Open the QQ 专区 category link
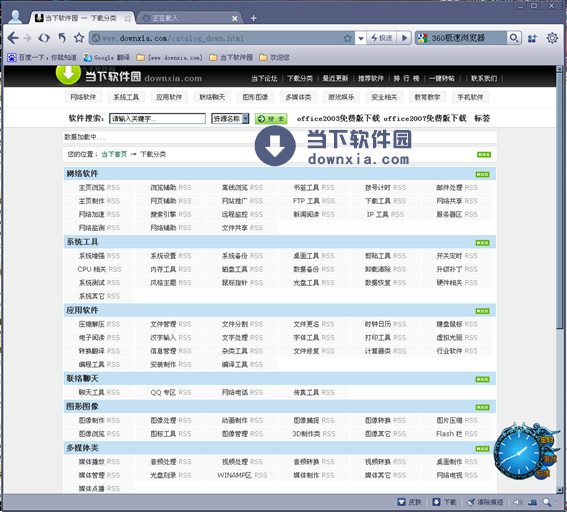 click(x=163, y=392)
